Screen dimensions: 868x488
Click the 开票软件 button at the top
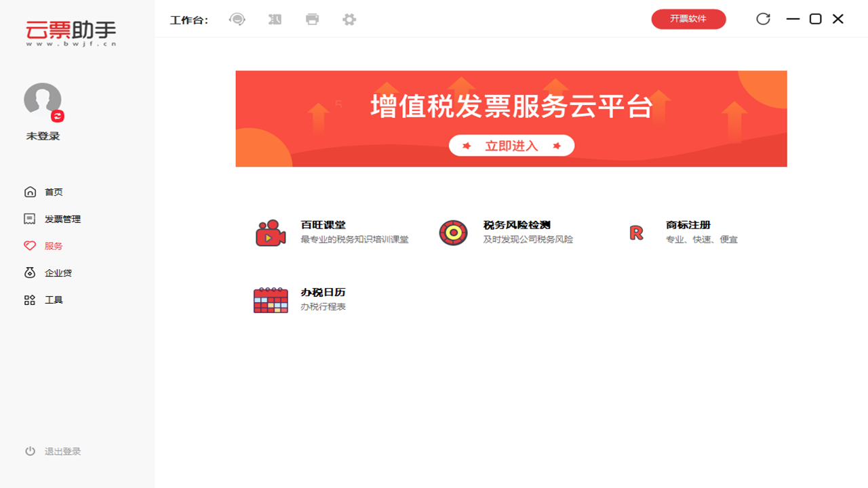click(688, 19)
